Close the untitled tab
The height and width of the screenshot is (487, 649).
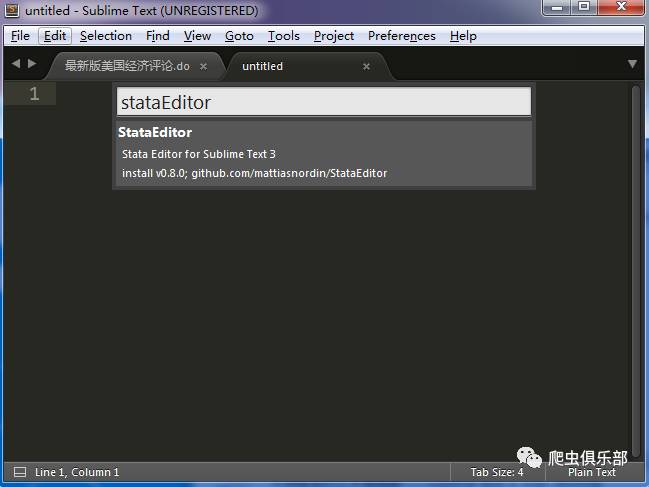[366, 67]
